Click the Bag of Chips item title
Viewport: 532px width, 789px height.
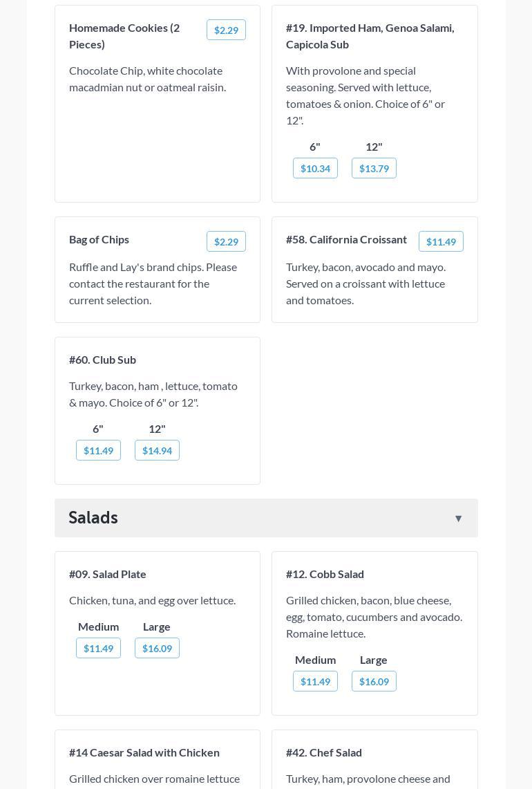(x=99, y=239)
